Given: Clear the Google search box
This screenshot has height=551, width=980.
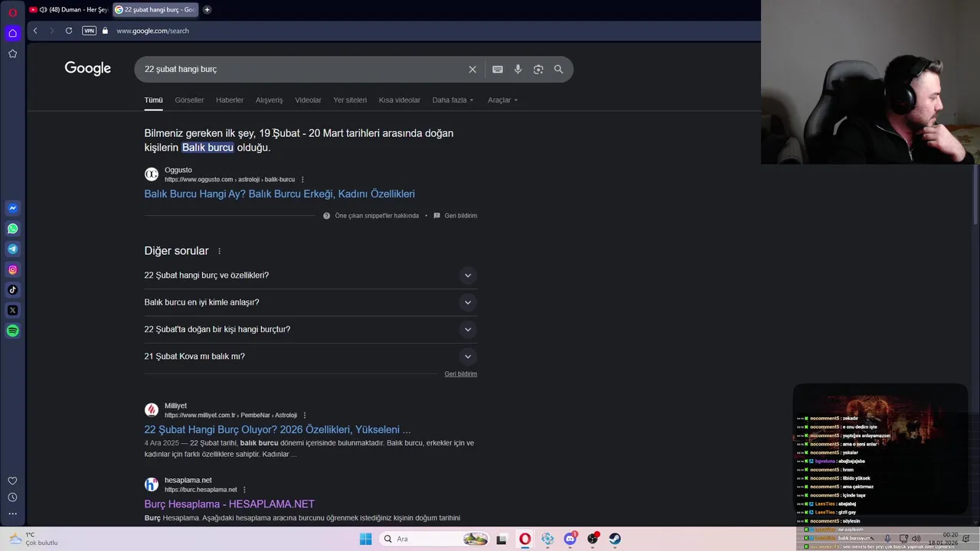Looking at the screenshot, I should tap(472, 69).
